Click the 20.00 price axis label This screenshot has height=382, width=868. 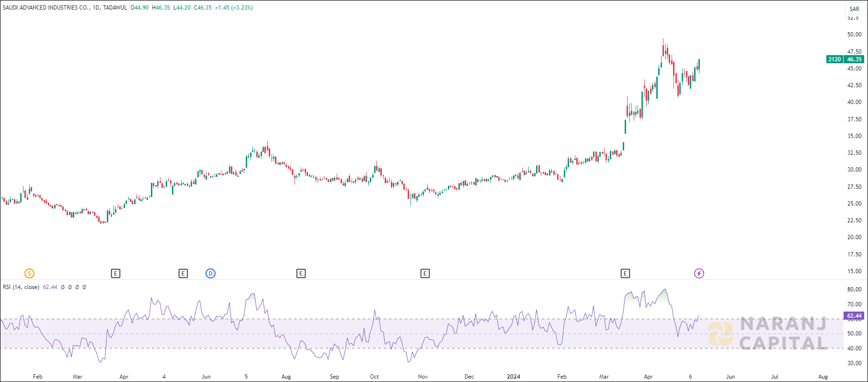854,237
